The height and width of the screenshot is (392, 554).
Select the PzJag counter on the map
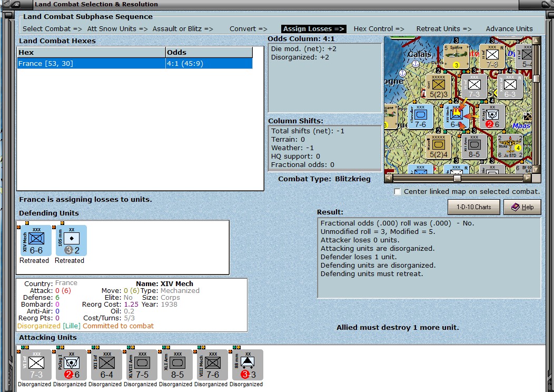pyautogui.click(x=492, y=116)
